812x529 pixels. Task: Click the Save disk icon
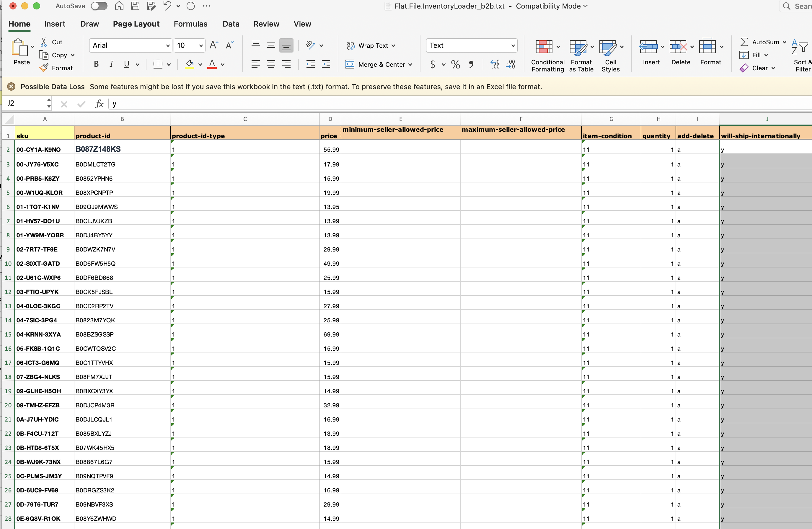click(135, 6)
